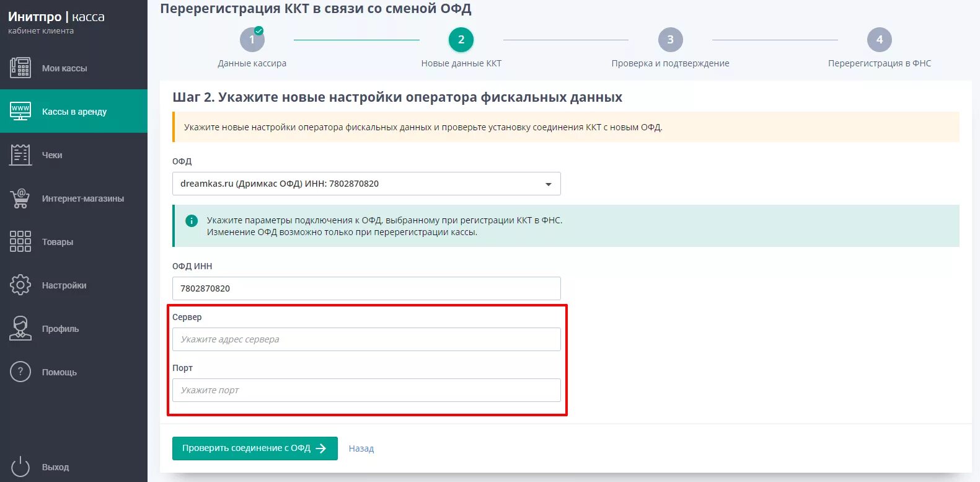This screenshot has width=980, height=482.
Task: Open the Помощь page
Action: pos(74,372)
